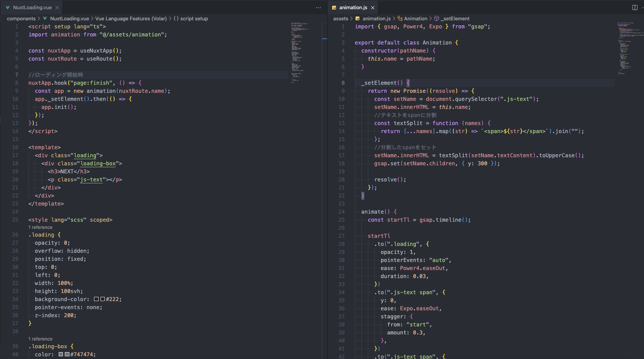Follow underlined js-text class in p tag

(x=91, y=179)
